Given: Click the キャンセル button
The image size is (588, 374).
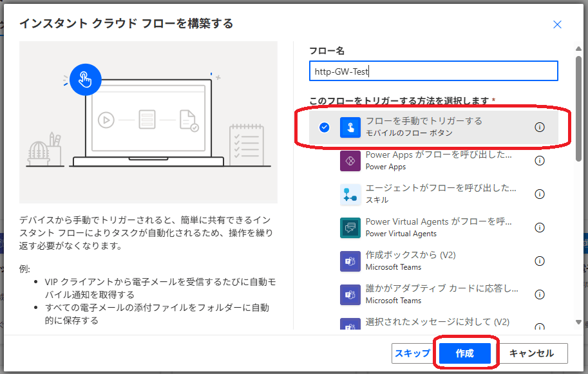Looking at the screenshot, I should coord(532,353).
